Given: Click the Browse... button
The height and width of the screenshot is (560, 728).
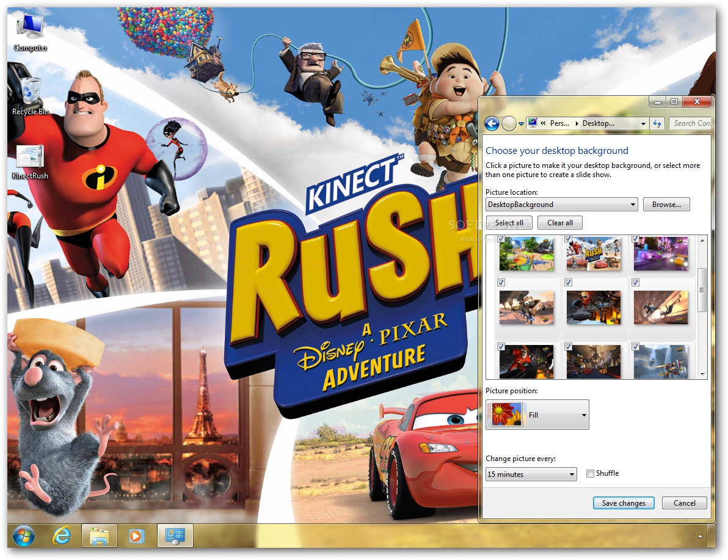Looking at the screenshot, I should pos(666,205).
